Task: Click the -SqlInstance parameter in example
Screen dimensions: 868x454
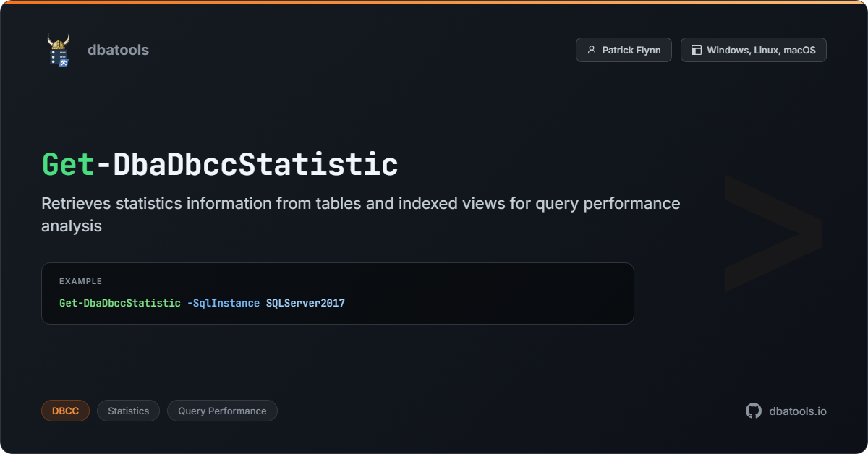Action: 224,303
